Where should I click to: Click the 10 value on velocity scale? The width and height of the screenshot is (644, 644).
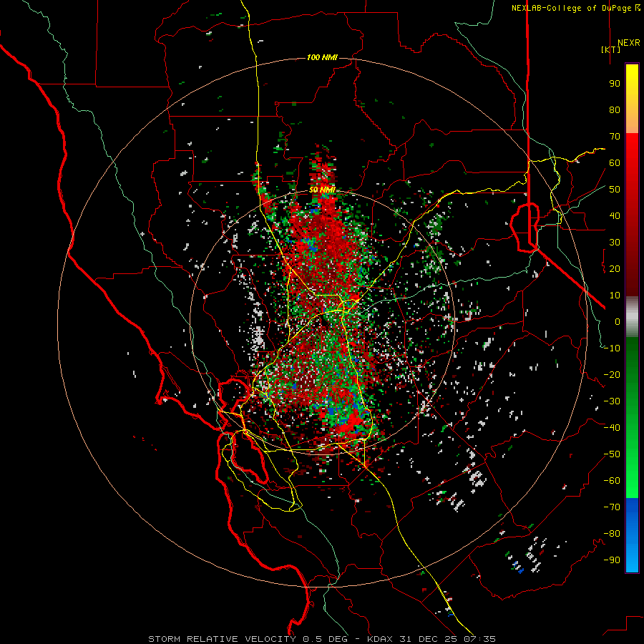click(x=615, y=296)
